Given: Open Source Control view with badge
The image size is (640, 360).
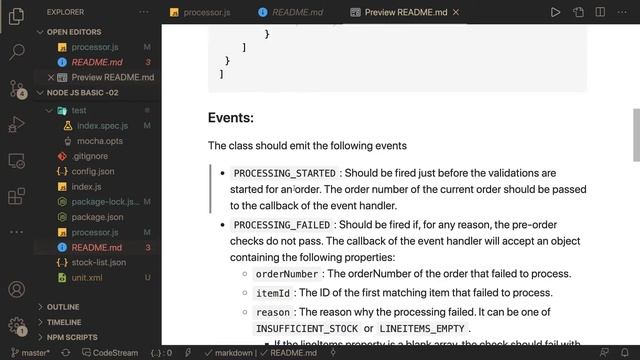Looking at the screenshot, I should [x=18, y=89].
